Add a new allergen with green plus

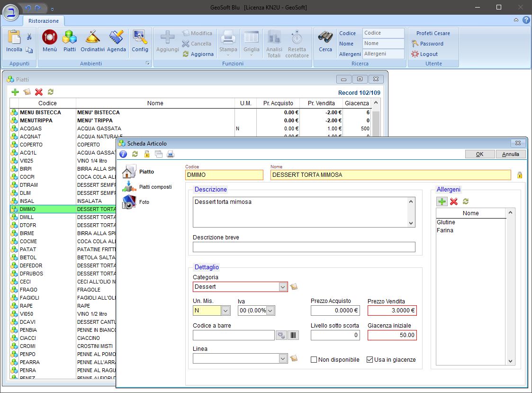[442, 201]
